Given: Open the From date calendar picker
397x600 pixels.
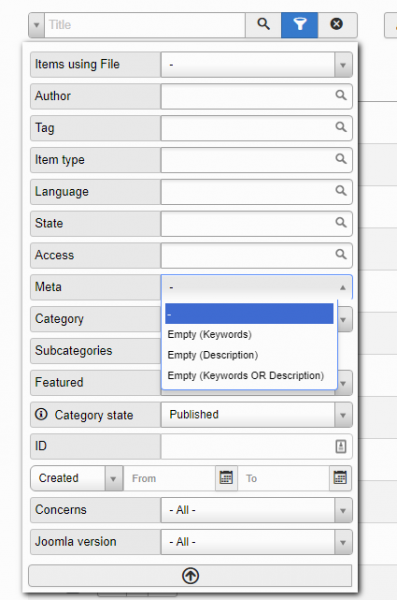Looking at the screenshot, I should tap(226, 478).
